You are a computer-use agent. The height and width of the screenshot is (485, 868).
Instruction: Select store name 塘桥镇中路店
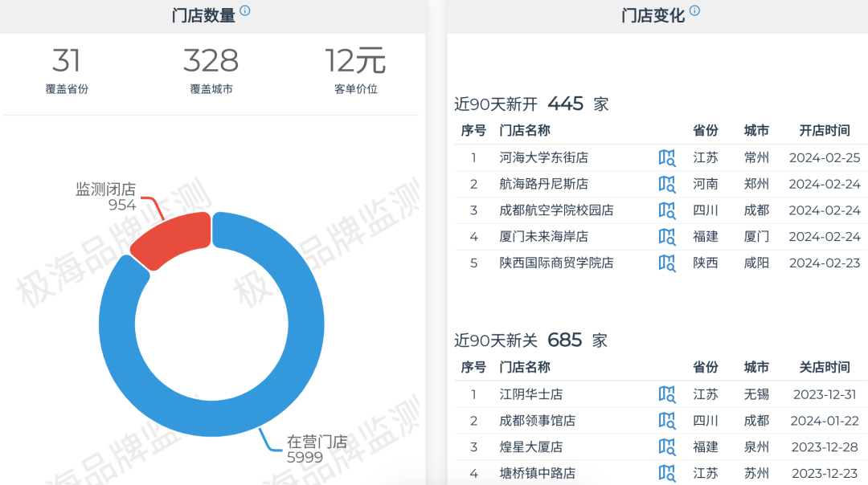[537, 474]
